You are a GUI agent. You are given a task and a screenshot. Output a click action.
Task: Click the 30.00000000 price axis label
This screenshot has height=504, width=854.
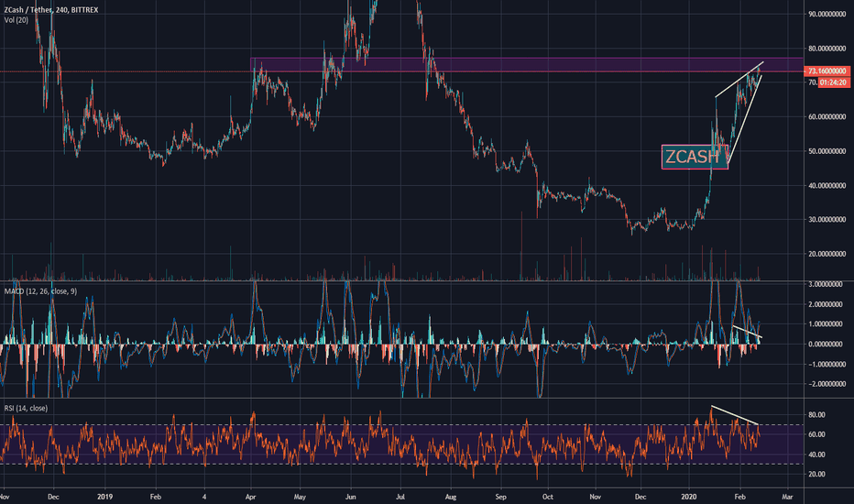(827, 220)
